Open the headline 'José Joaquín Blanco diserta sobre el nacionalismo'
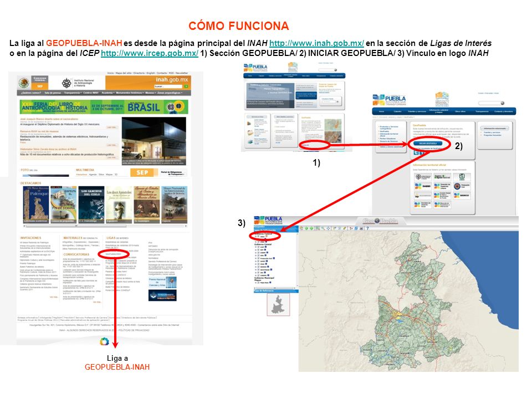This screenshot has height=399, width=532. [x=49, y=120]
